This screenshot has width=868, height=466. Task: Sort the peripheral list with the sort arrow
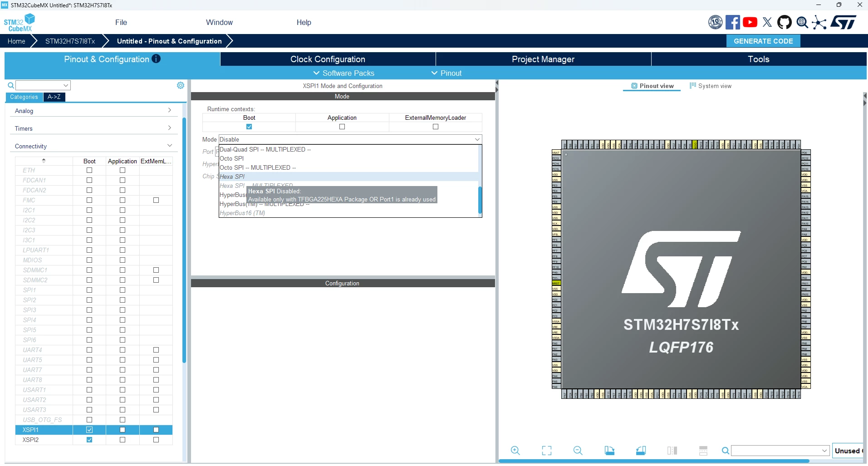(x=44, y=161)
